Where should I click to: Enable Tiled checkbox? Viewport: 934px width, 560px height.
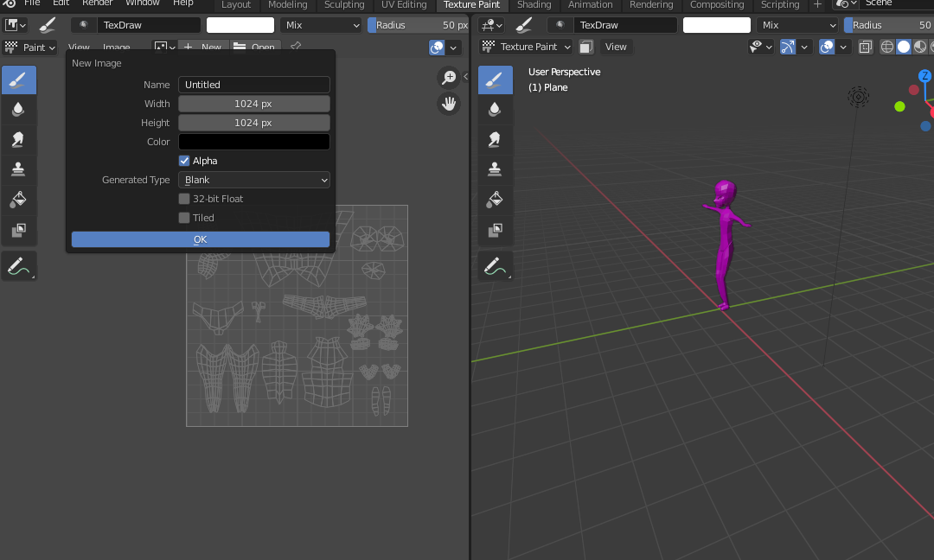(184, 218)
